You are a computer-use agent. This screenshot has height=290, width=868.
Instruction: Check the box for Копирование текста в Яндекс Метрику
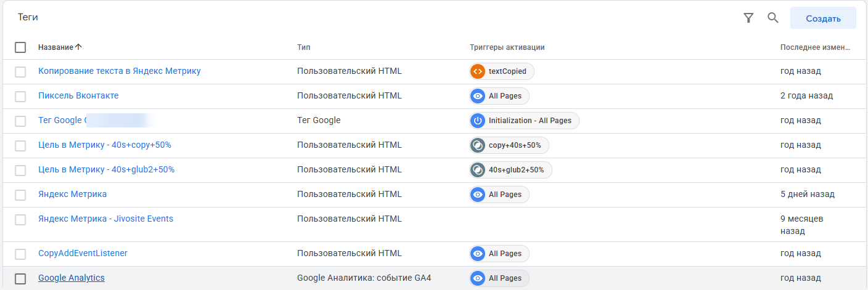tap(20, 72)
